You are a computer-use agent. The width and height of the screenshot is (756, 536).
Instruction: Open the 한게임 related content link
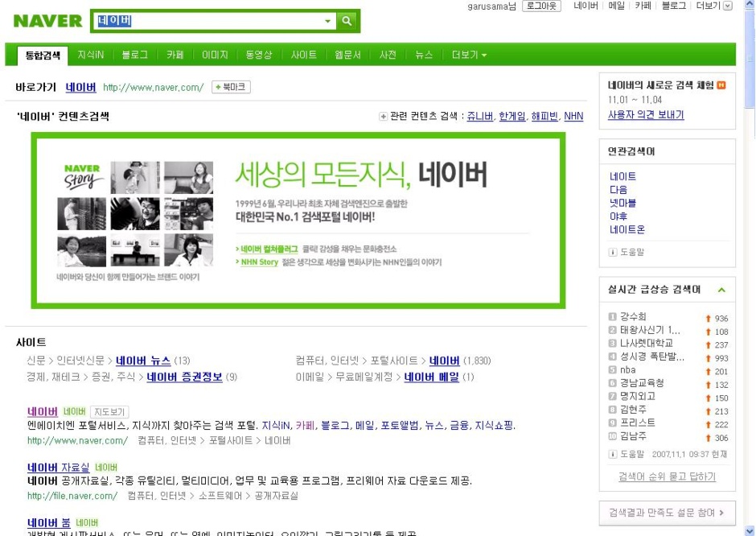(512, 116)
